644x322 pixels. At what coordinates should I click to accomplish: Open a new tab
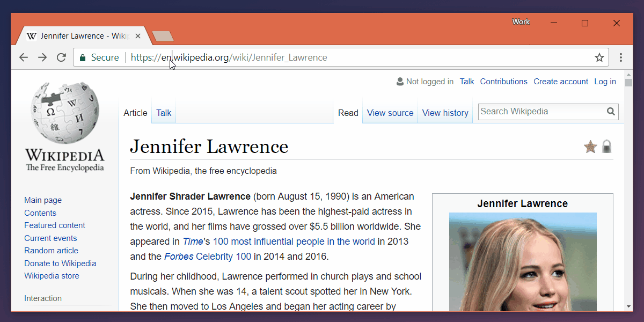[162, 36]
